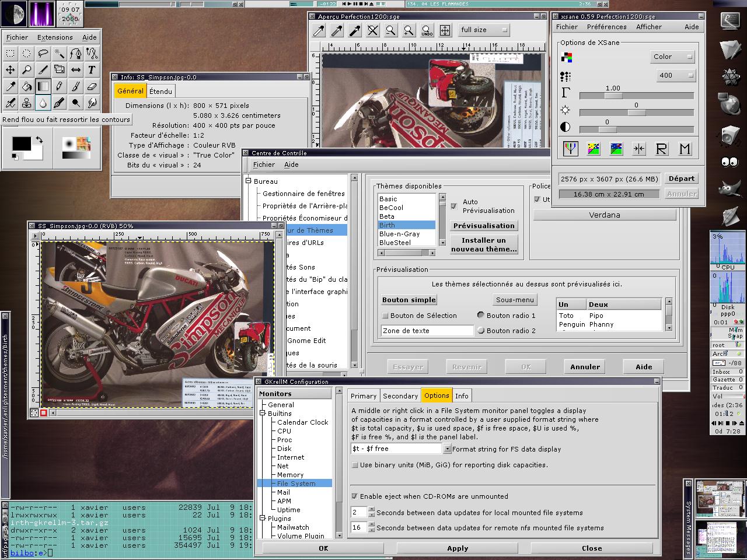The width and height of the screenshot is (747, 560).
Task: Enable Use binary units checkbox
Action: click(x=355, y=465)
